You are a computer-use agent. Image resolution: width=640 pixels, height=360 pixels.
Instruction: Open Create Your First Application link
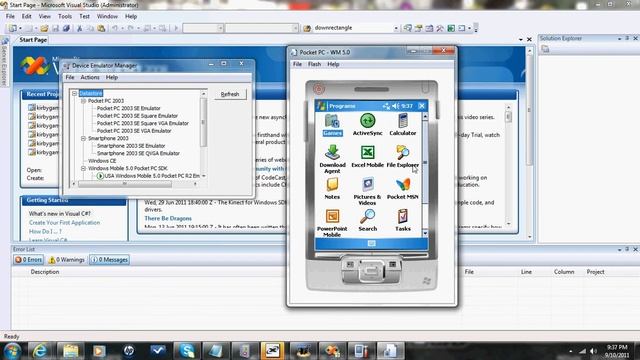64,222
